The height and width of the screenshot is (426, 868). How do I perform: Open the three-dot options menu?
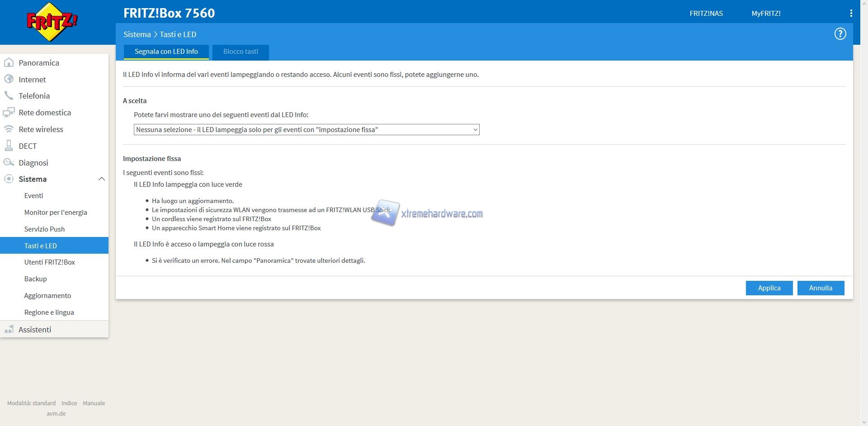pos(851,14)
